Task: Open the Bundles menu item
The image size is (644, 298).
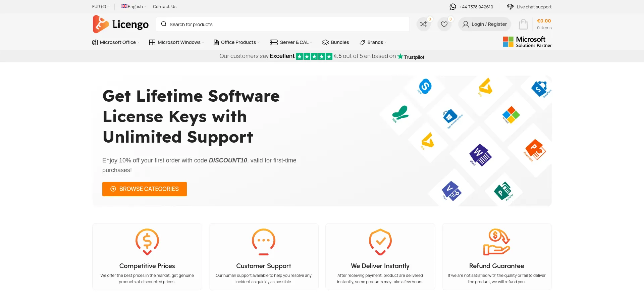Action: (x=335, y=42)
